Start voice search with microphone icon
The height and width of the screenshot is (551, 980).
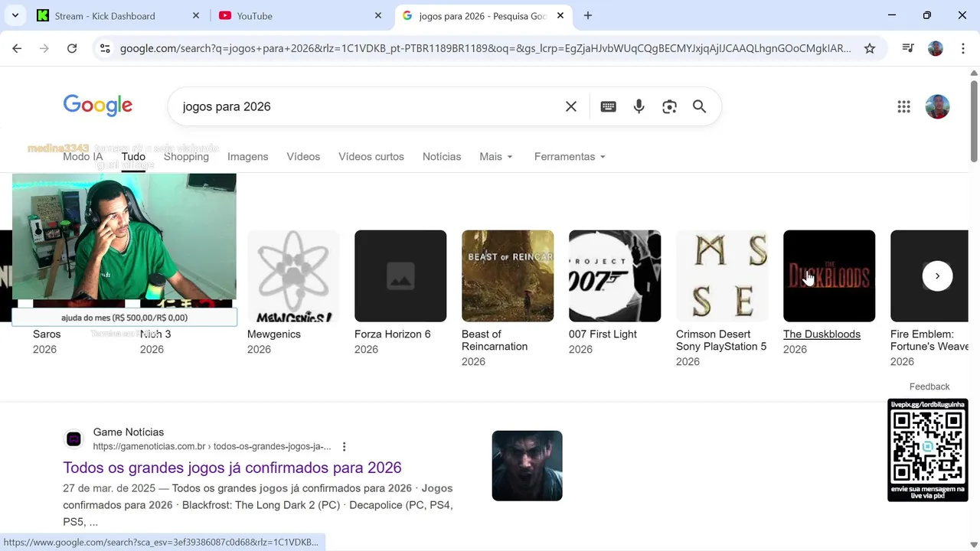click(639, 106)
